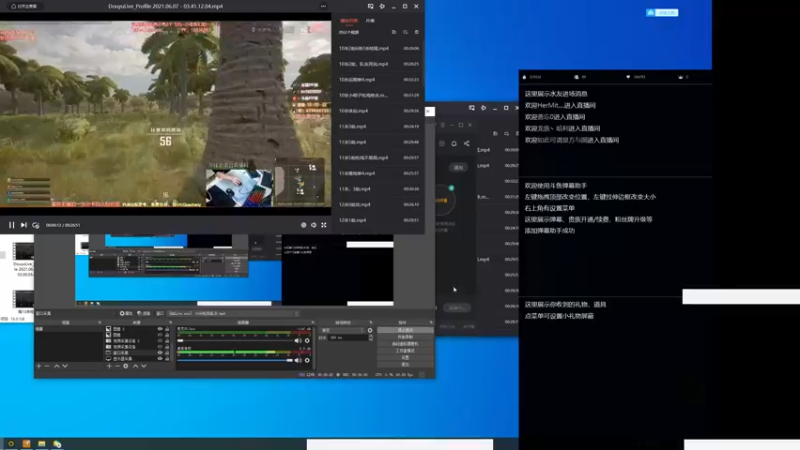
Task: Play the playlist video lasting 00:26:10
Action: (379, 205)
